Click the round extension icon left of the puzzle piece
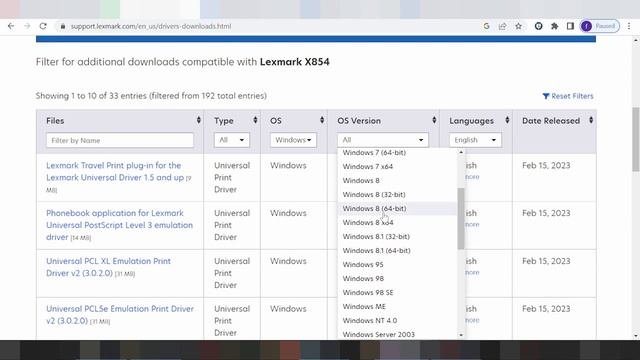The image size is (640, 360). tap(538, 26)
